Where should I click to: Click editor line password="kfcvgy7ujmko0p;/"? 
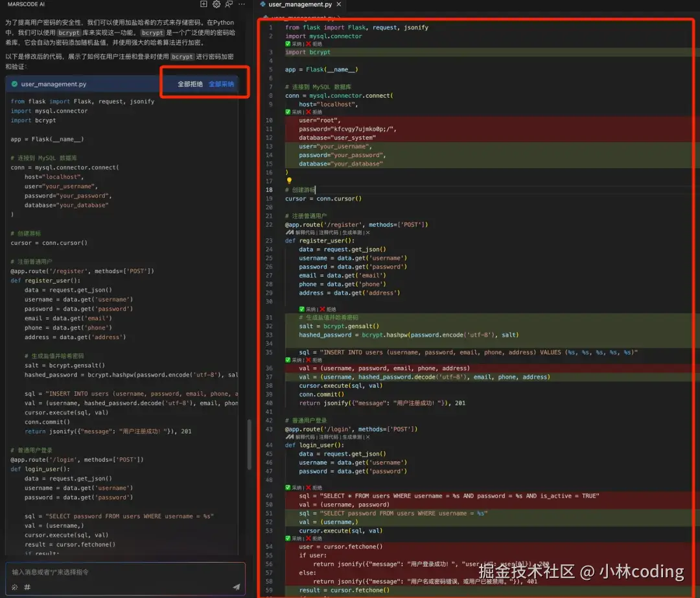pyautogui.click(x=347, y=129)
